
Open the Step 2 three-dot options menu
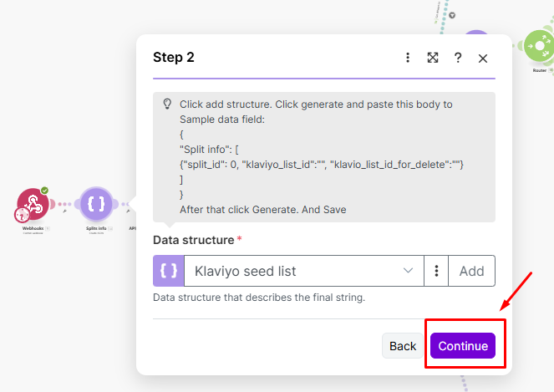click(x=408, y=58)
